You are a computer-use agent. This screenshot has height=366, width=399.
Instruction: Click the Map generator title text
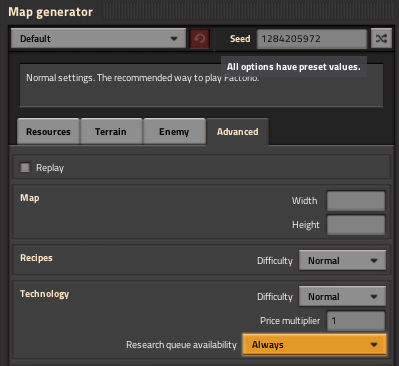tap(50, 12)
